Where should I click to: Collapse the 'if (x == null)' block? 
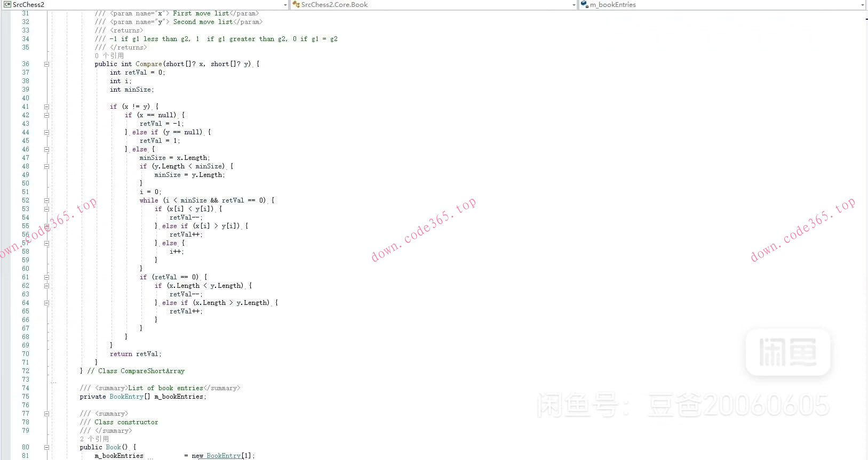point(46,115)
